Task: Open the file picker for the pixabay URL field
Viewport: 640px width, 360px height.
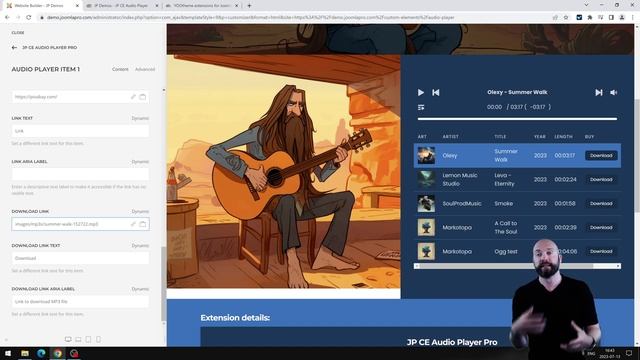Action: [142, 97]
